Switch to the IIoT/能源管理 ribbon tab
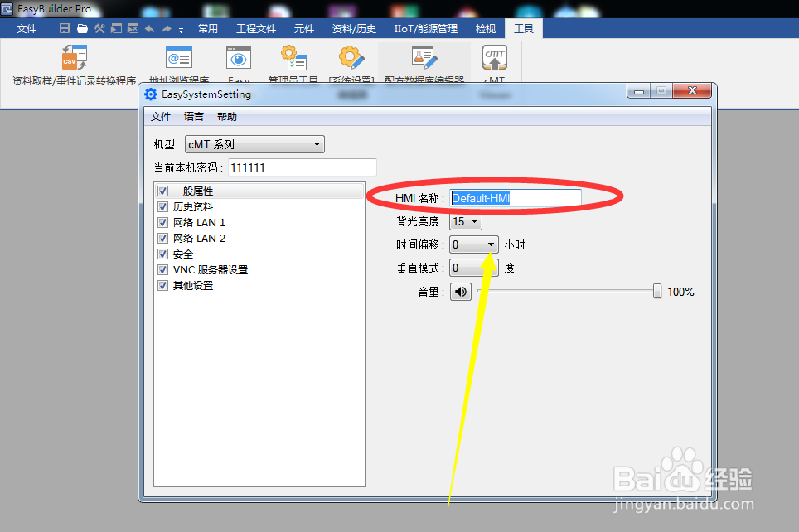The width and height of the screenshot is (799, 532). tap(426, 28)
